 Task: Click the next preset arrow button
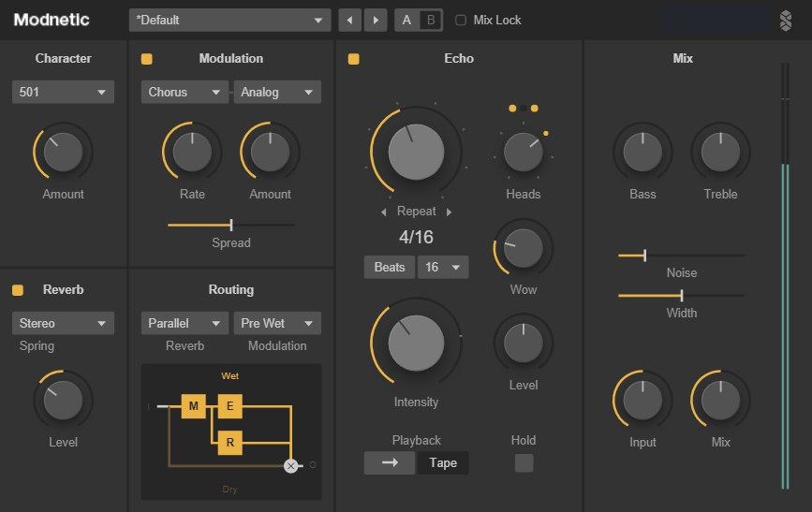tap(375, 20)
